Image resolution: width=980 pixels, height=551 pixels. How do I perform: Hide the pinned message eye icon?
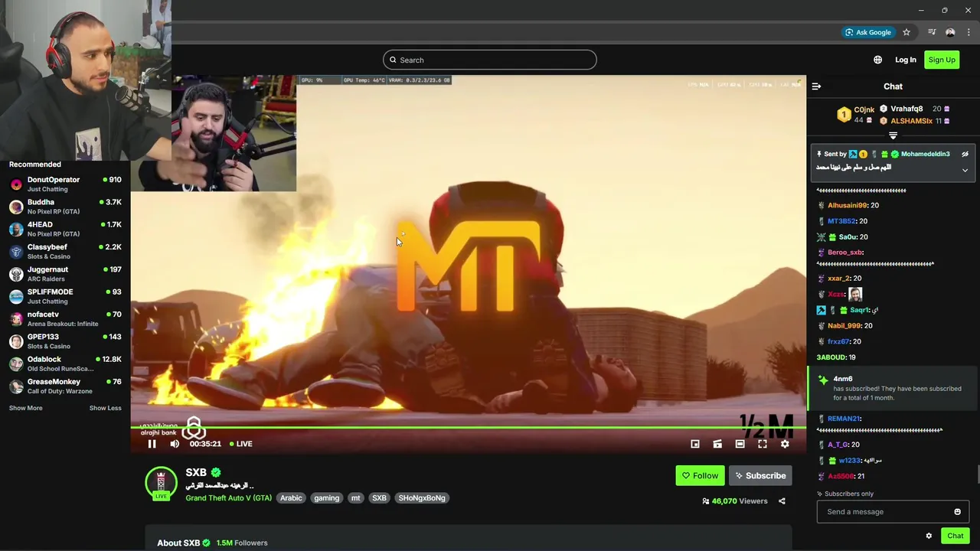(965, 154)
